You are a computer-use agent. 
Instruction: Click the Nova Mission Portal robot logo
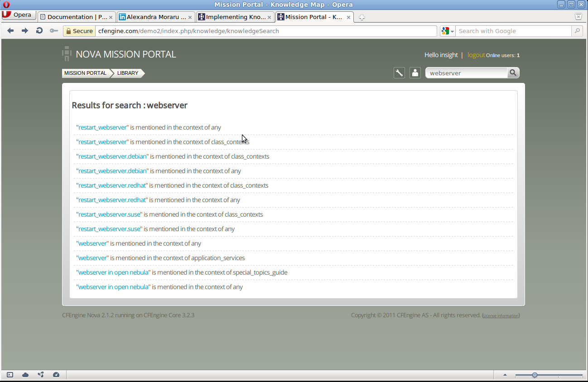click(67, 54)
